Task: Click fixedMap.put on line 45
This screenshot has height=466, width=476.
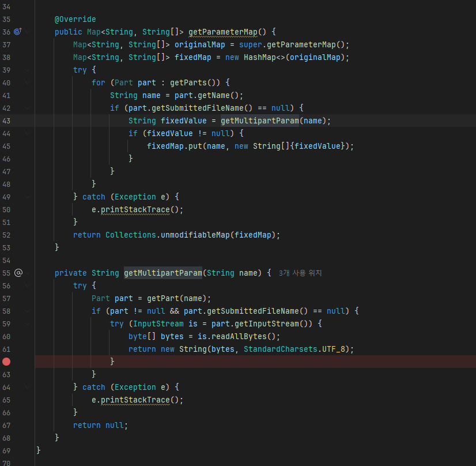Action: [174, 146]
